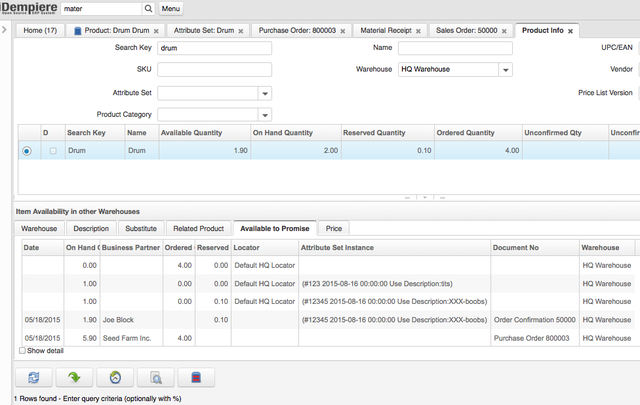Sort by Available Quantity column header
This screenshot has height=405, width=640.
click(197, 132)
